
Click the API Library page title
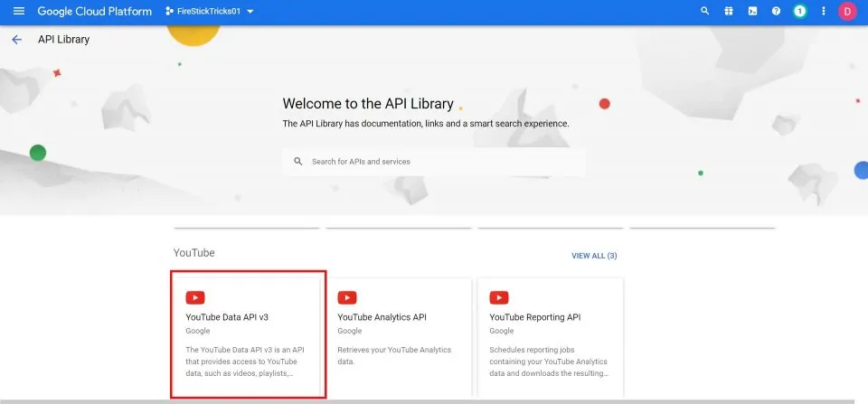coord(63,39)
